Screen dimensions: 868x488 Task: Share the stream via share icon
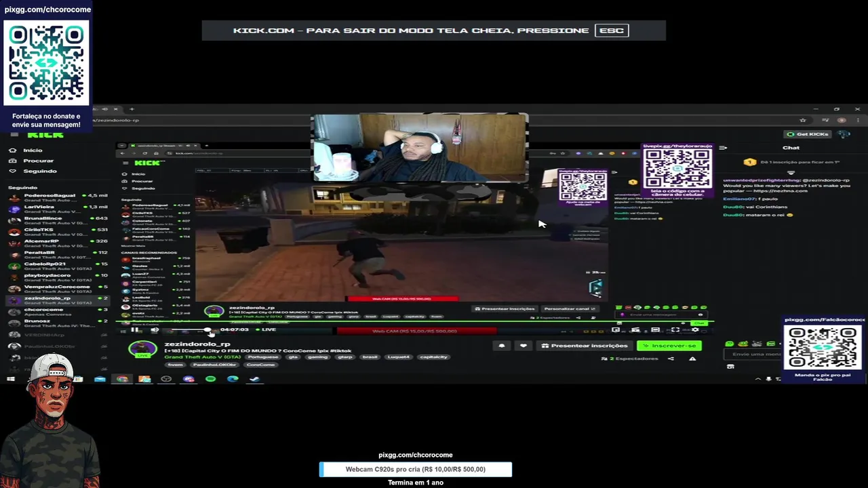pos(671,359)
